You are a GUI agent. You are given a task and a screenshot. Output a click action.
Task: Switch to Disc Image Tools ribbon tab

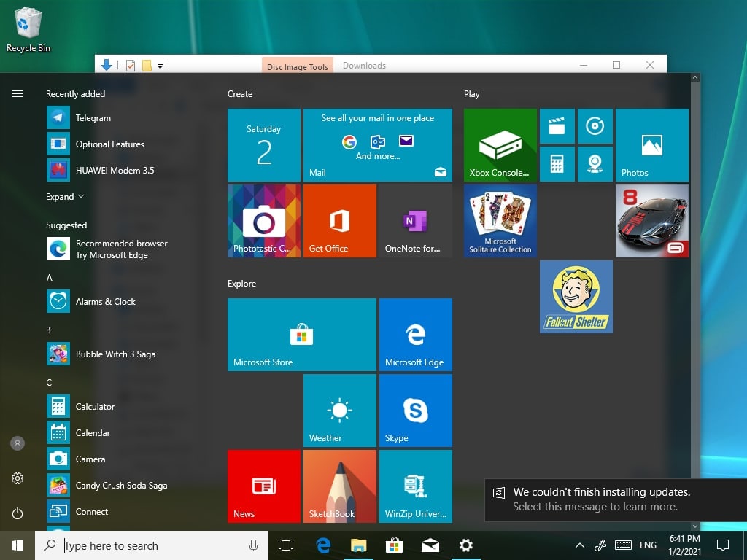click(x=298, y=66)
